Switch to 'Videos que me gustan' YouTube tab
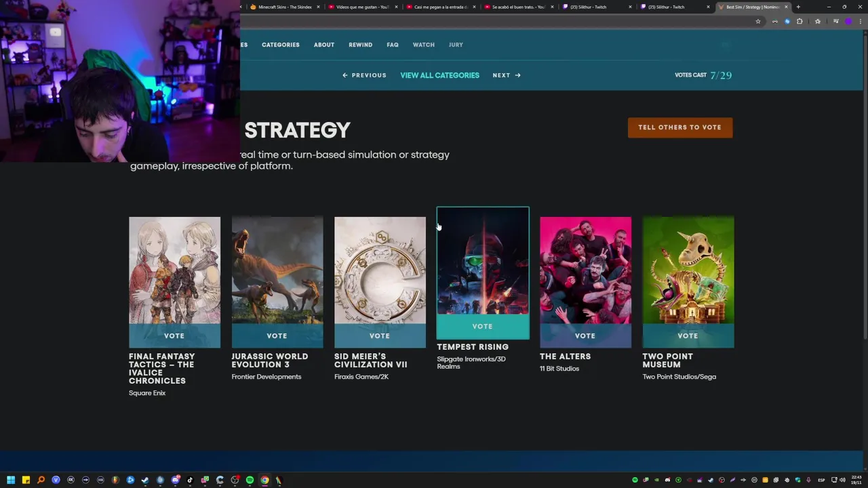This screenshot has height=488, width=868. 361,7
